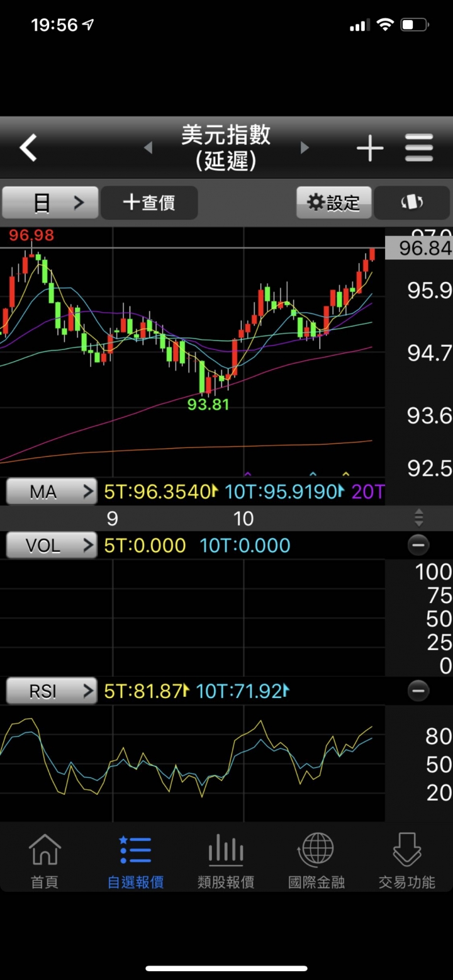Tap the Wi-Fi icon in status bar
The height and width of the screenshot is (980, 453).
click(384, 25)
